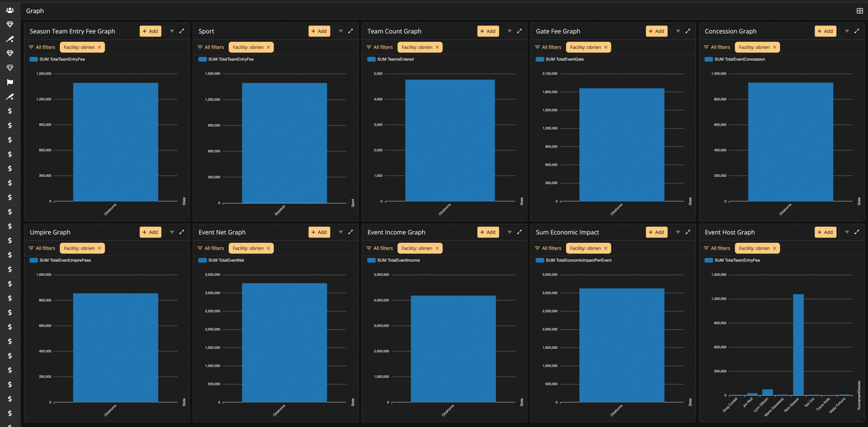
Task: Open All filters on Team Count Graph
Action: pyautogui.click(x=379, y=47)
